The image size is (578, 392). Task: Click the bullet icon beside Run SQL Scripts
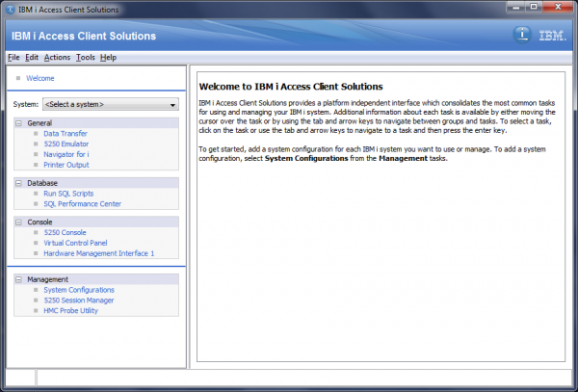pyautogui.click(x=36, y=194)
